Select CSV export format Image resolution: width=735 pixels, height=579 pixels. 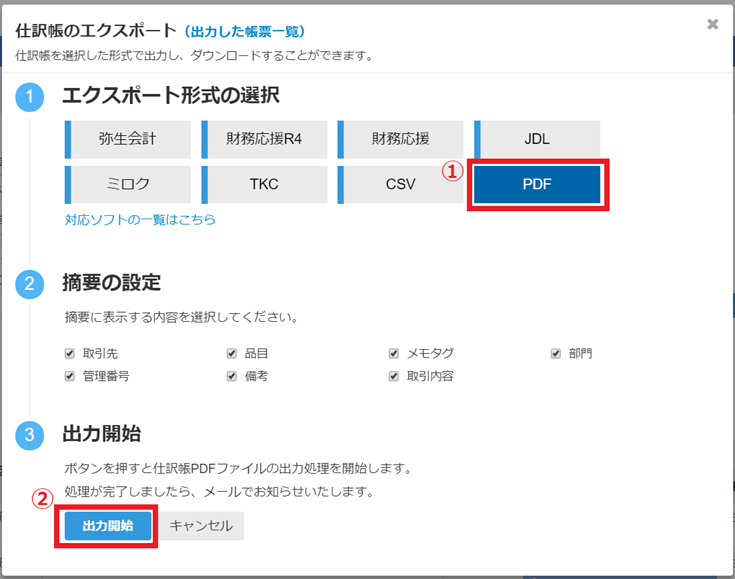[400, 184]
